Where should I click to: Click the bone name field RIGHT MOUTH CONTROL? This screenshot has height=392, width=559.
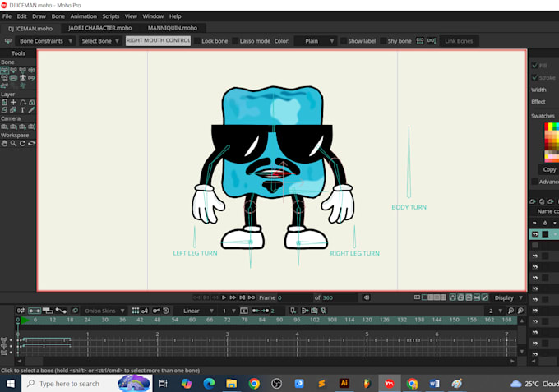point(159,40)
